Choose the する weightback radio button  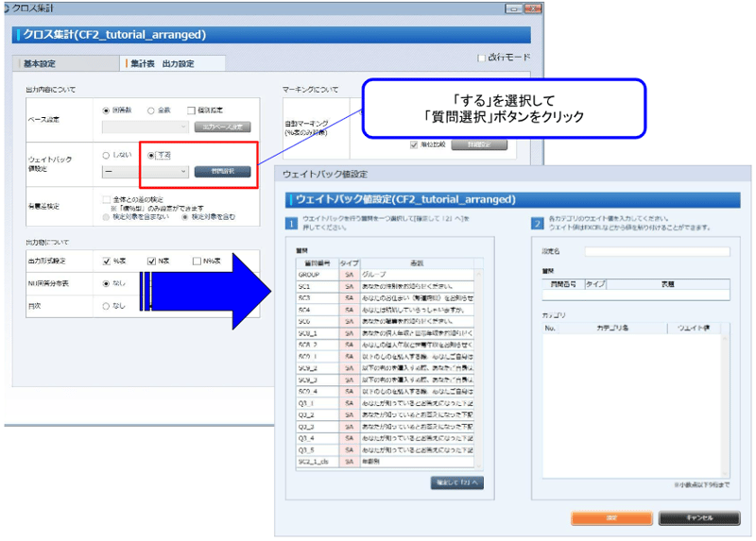[151, 155]
